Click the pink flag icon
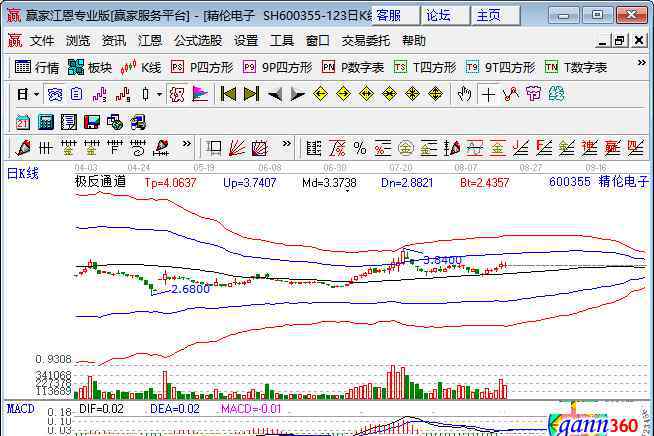 tap(200, 94)
